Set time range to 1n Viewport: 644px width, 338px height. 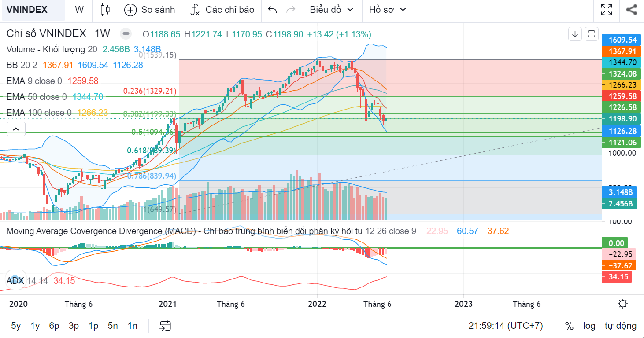[x=132, y=326]
